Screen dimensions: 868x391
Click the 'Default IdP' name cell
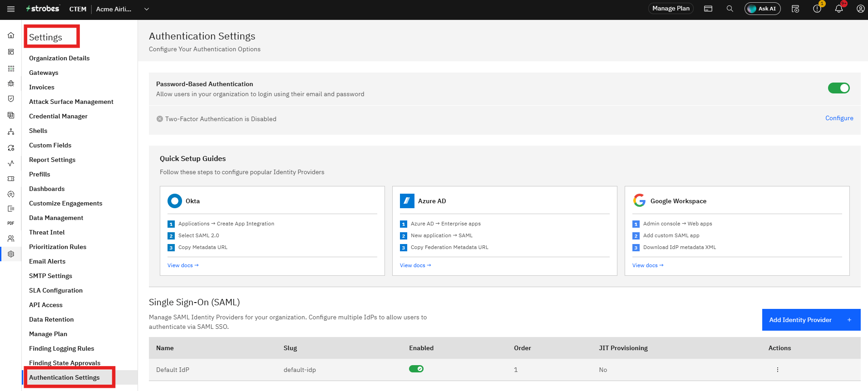(173, 370)
